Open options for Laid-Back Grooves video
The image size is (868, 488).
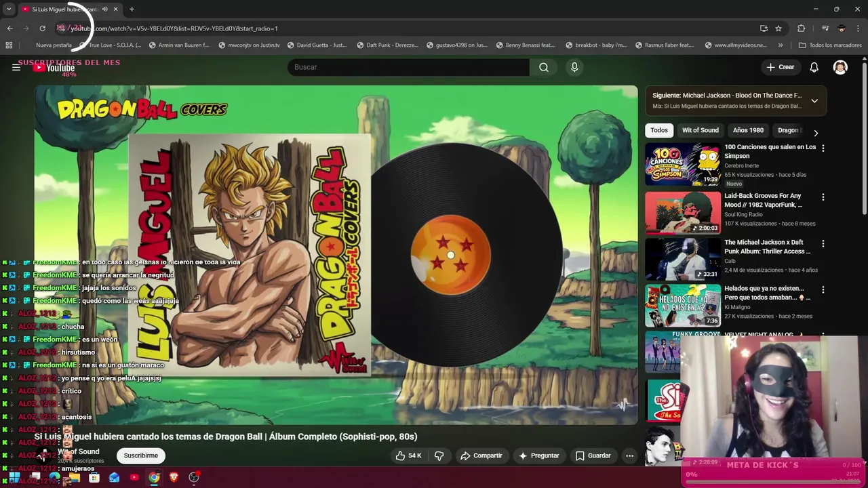823,197
